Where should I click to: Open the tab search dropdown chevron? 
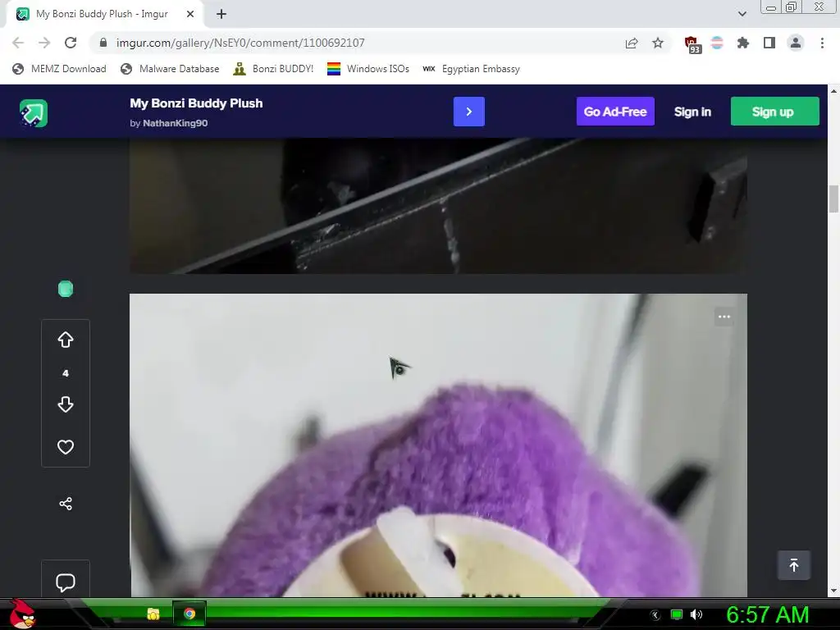[x=742, y=14]
